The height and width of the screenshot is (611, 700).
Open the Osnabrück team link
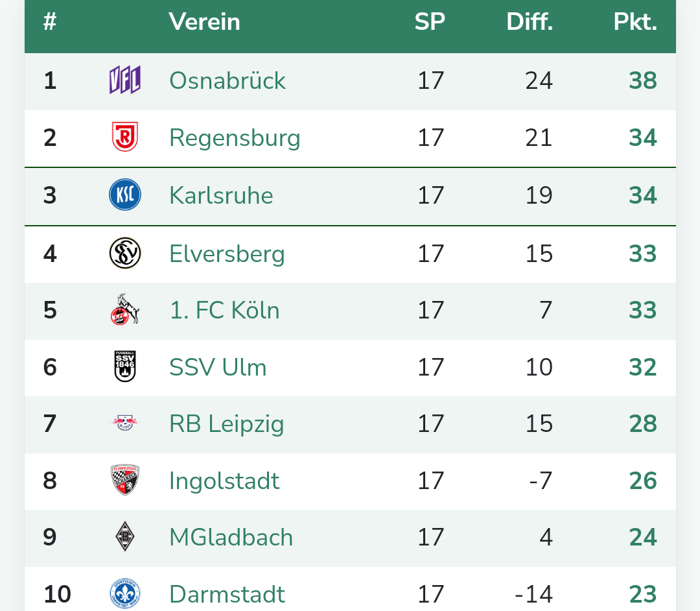click(227, 80)
